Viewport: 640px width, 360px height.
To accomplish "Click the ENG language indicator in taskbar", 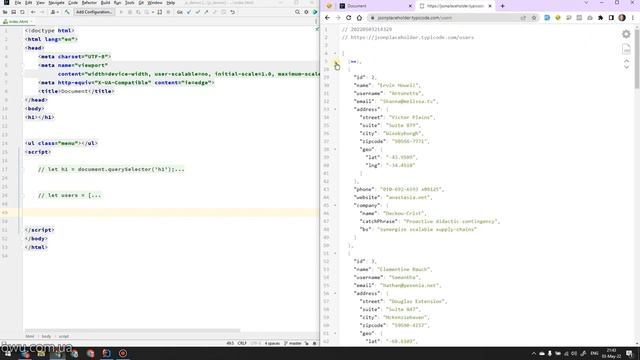I will point(594,353).
